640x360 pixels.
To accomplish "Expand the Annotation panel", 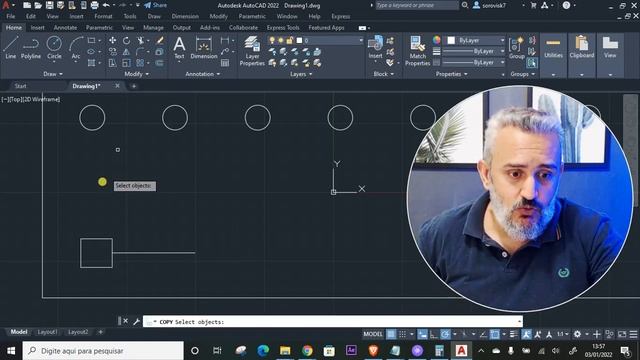I will click(202, 74).
